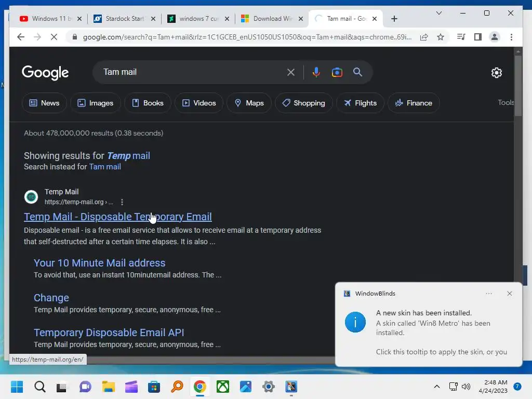Clear the search query
The width and height of the screenshot is (532, 399).
click(291, 72)
